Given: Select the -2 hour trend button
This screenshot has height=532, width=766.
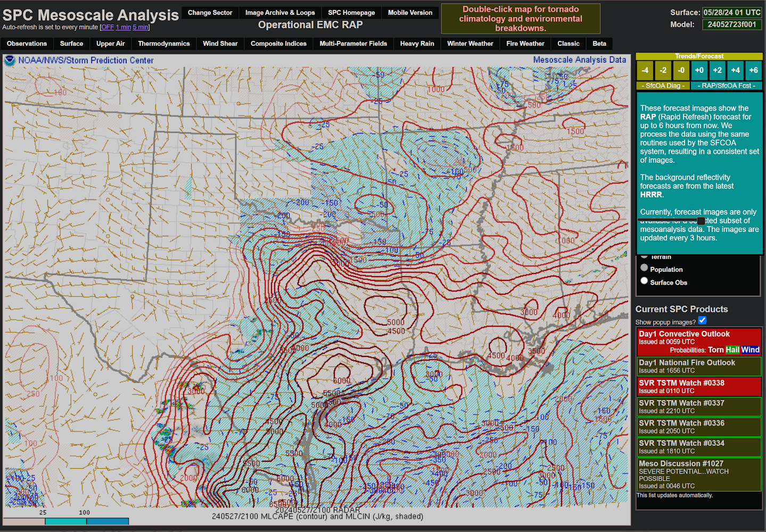Looking at the screenshot, I should point(663,70).
